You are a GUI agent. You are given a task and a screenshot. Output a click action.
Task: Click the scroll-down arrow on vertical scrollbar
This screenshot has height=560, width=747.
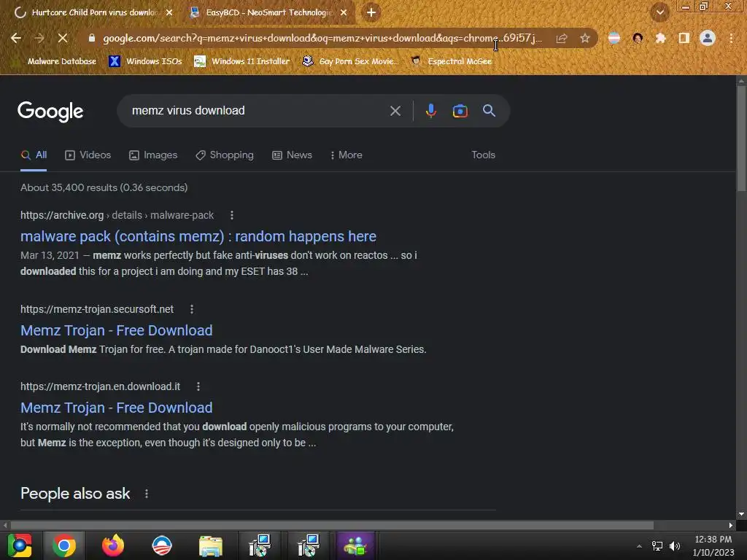pyautogui.click(x=741, y=515)
